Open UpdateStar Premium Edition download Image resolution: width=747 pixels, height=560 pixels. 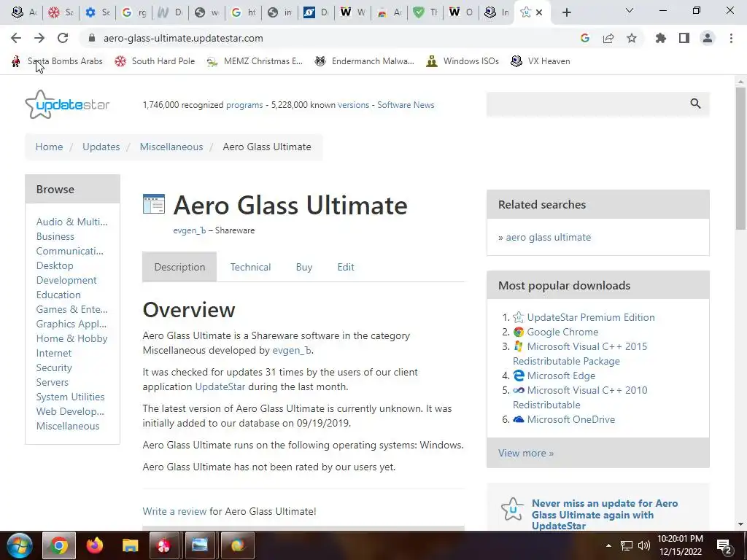(x=591, y=318)
